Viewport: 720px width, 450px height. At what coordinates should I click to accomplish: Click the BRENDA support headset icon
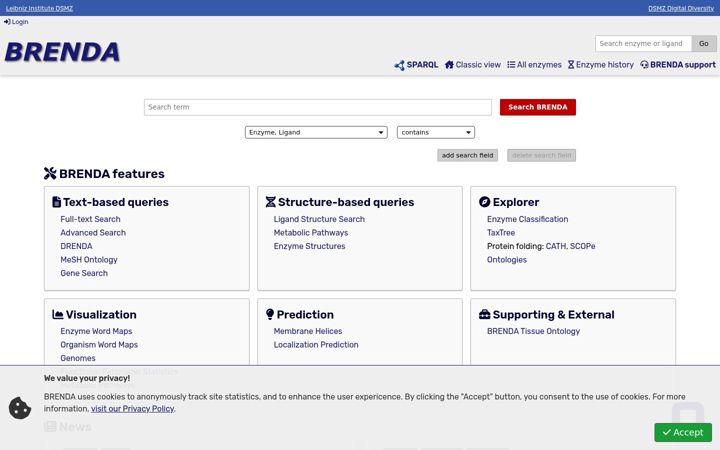pos(644,65)
